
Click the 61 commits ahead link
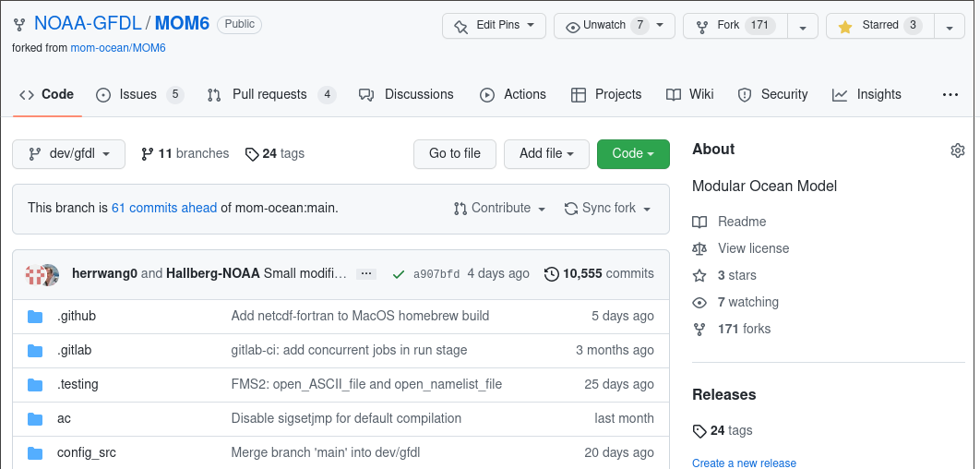tap(164, 209)
